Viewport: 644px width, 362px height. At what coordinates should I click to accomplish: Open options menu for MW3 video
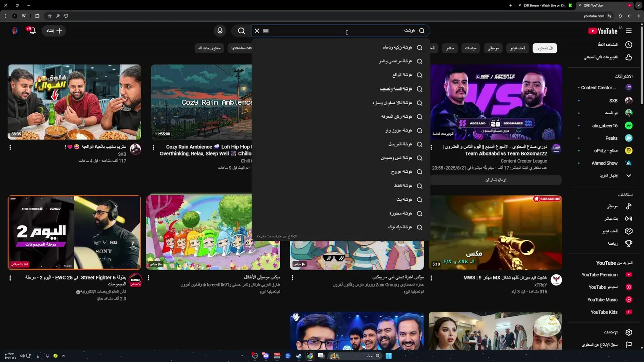(431, 278)
